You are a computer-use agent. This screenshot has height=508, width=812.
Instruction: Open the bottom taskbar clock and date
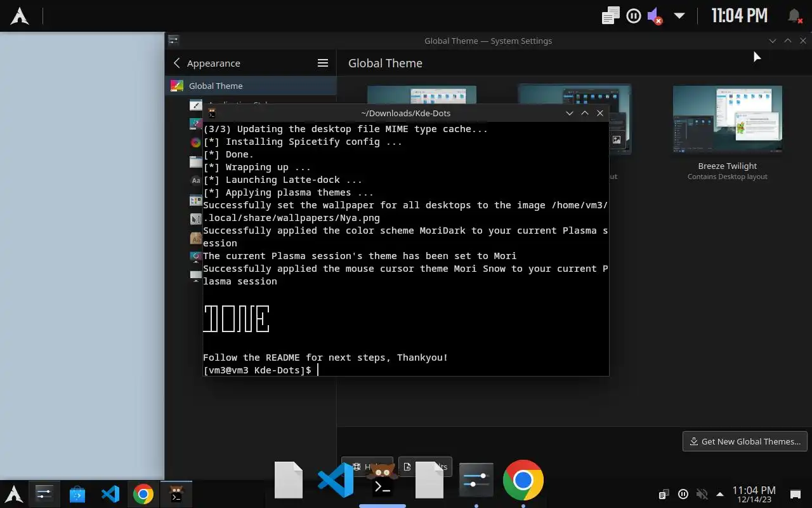click(x=754, y=494)
